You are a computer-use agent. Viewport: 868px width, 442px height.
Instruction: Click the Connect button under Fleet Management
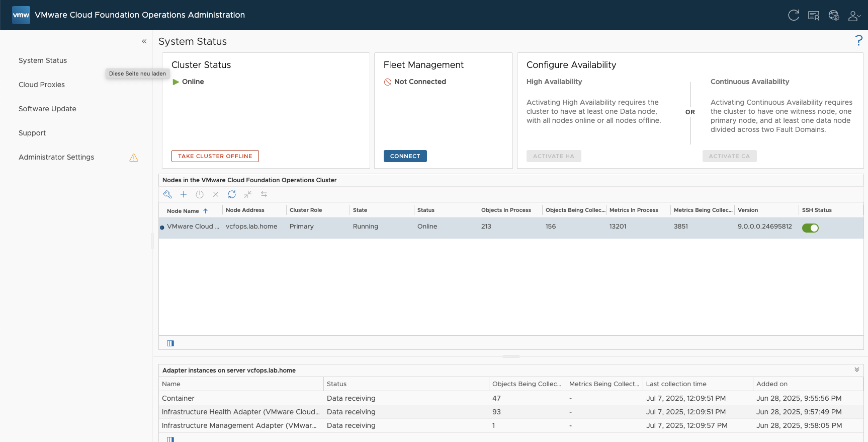[405, 156]
